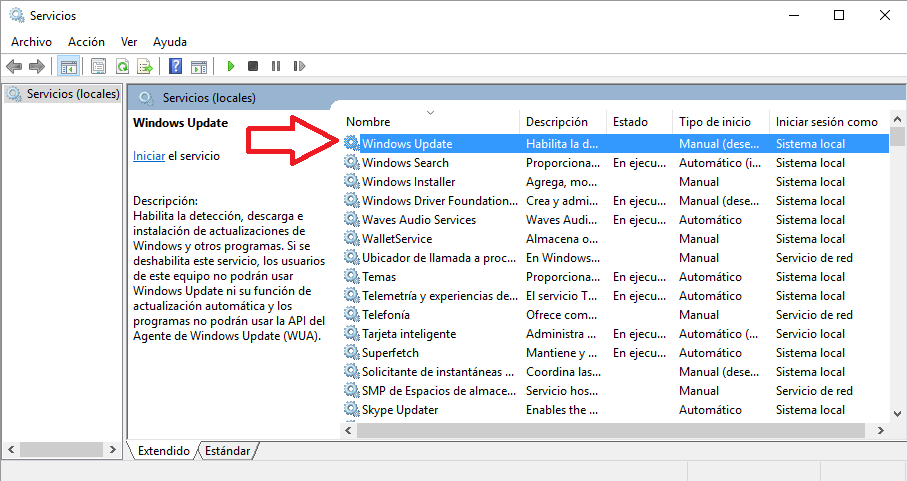The height and width of the screenshot is (481, 907).
Task: Click gear icon beside Superfetch
Action: click(352, 353)
